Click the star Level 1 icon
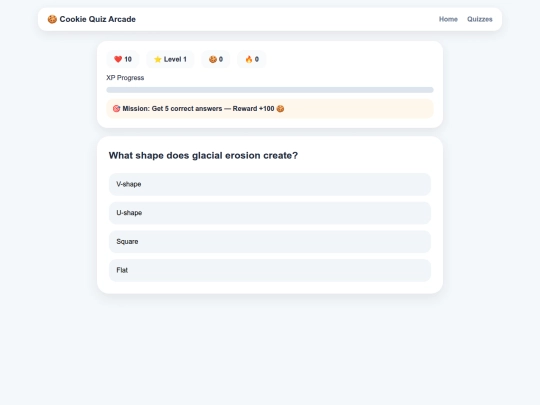540x405 pixels. [158, 59]
